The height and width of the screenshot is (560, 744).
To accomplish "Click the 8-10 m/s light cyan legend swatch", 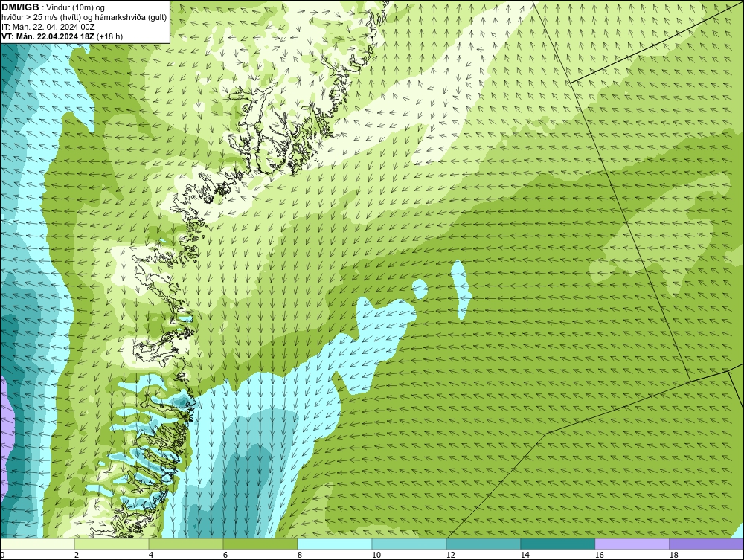I will [335, 544].
